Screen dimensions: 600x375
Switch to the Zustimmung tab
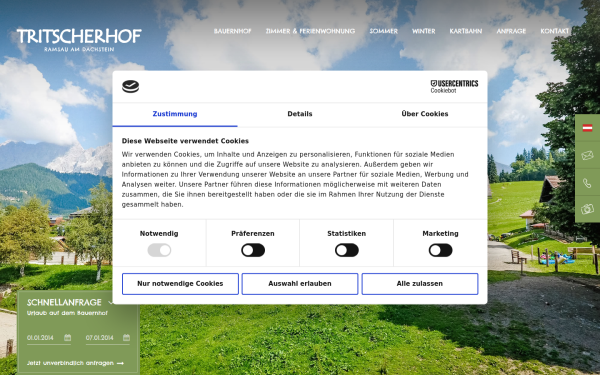pyautogui.click(x=175, y=114)
